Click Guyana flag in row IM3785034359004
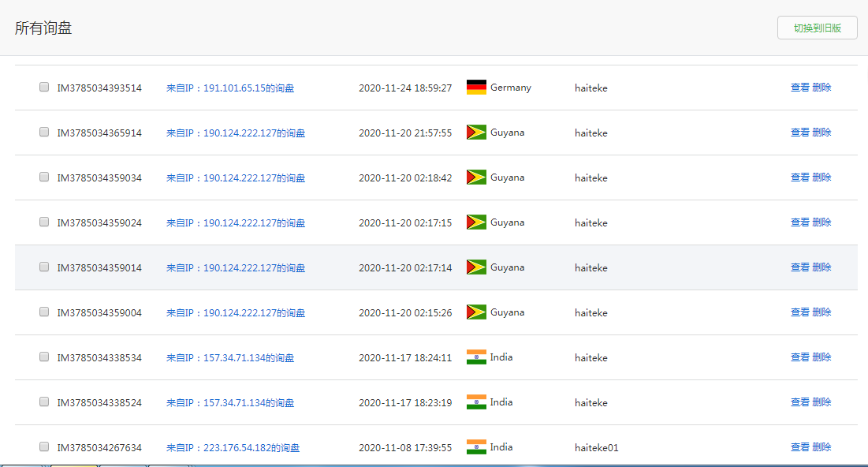This screenshot has width=868, height=467. (x=476, y=312)
